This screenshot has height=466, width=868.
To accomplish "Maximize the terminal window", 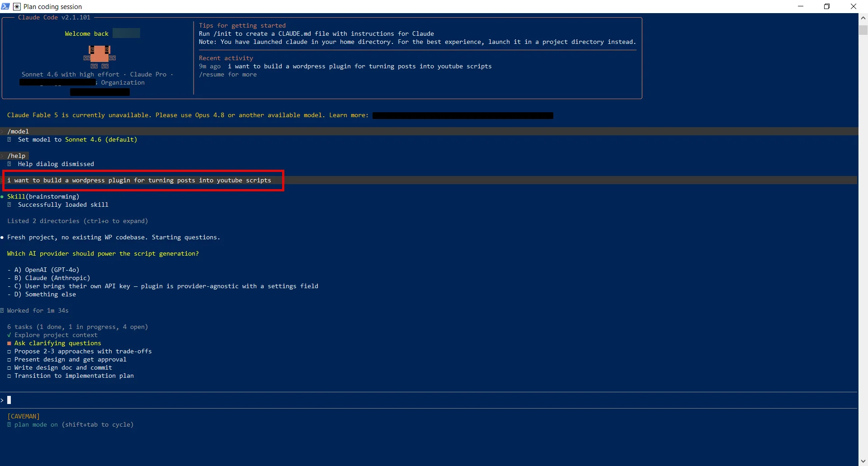I will click(827, 6).
